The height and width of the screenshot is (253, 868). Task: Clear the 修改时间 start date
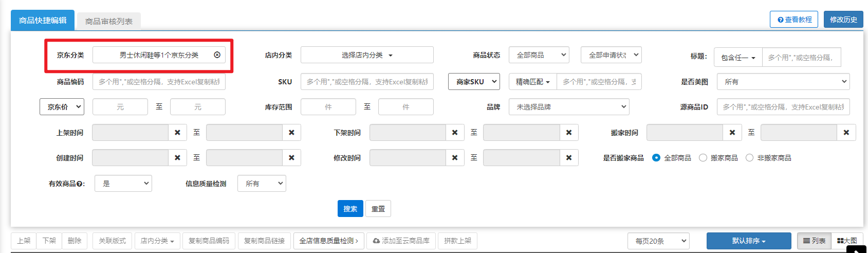(x=454, y=158)
